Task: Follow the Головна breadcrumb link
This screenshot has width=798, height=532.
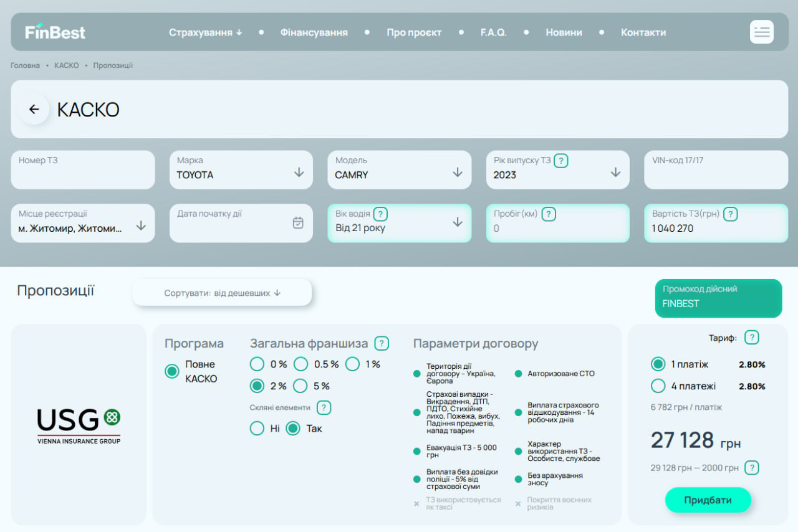Action: click(25, 65)
